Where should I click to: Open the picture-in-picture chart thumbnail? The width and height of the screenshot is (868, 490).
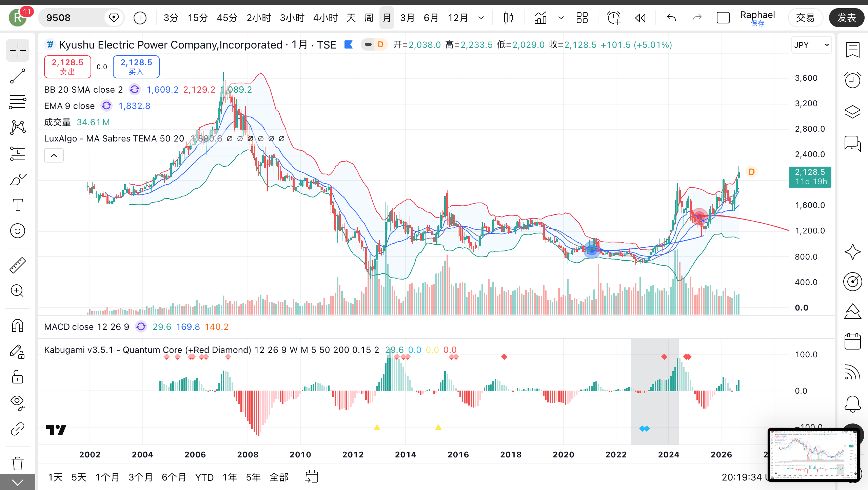[x=813, y=455]
